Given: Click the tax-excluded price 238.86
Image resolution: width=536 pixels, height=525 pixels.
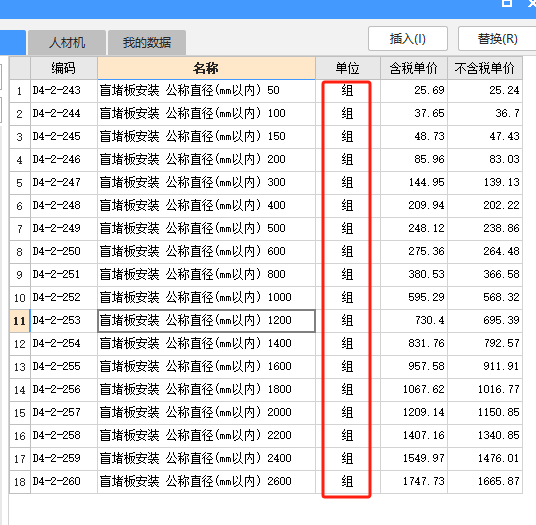Looking at the screenshot, I should (485, 228).
